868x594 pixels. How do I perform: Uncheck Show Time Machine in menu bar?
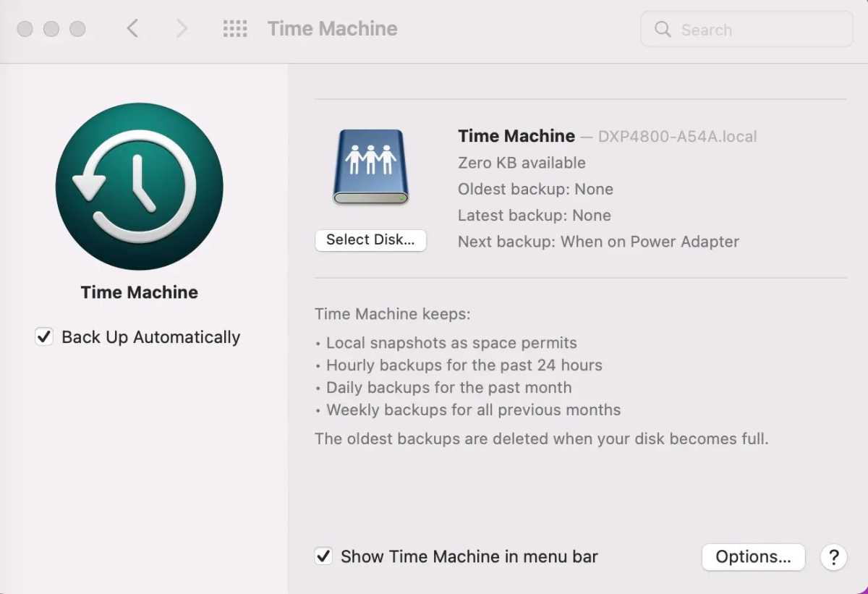coord(323,556)
